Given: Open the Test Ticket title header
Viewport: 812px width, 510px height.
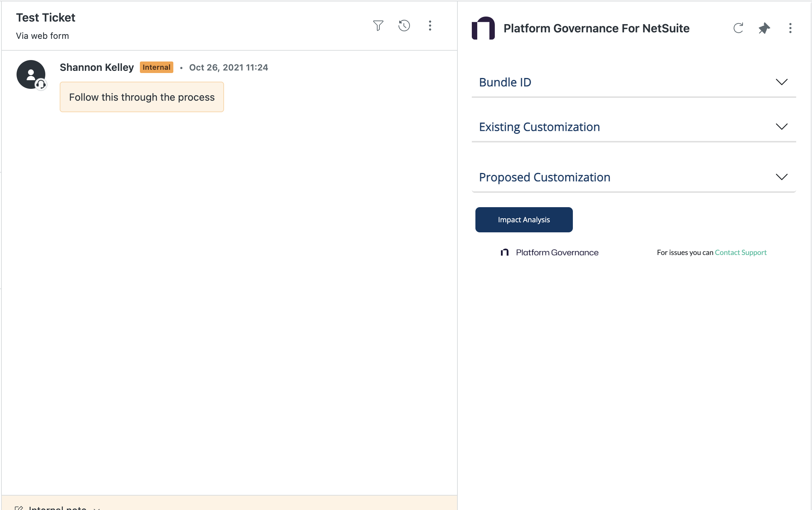Looking at the screenshot, I should [x=45, y=17].
